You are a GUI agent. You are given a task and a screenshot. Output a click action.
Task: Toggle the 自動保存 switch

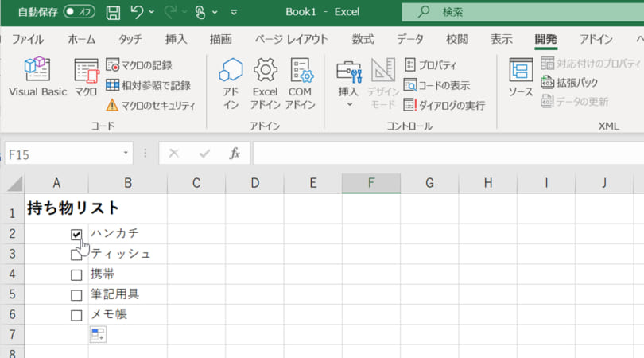[79, 12]
